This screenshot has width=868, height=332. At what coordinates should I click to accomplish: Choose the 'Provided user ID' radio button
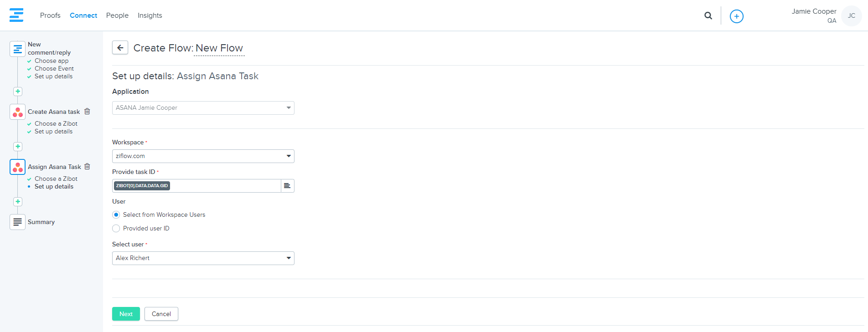click(116, 229)
